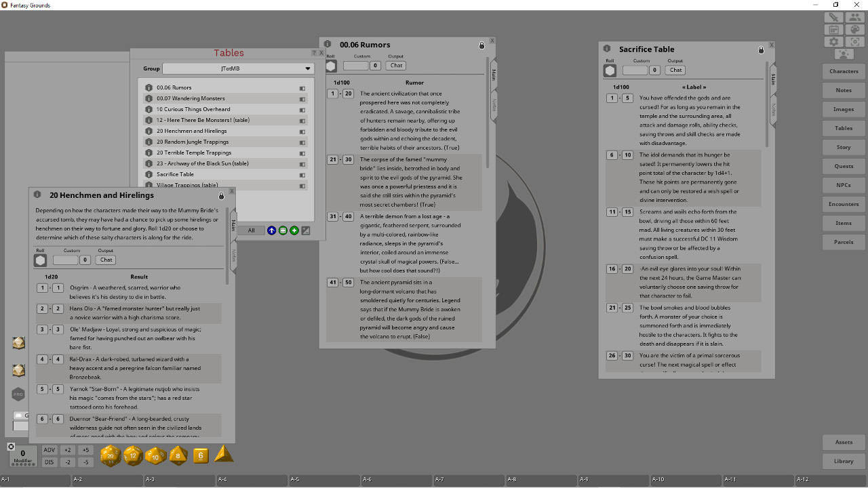This screenshot has height=488, width=868.
Task: Click the lock icon on the Sacrifice Table window
Action: pyautogui.click(x=761, y=49)
